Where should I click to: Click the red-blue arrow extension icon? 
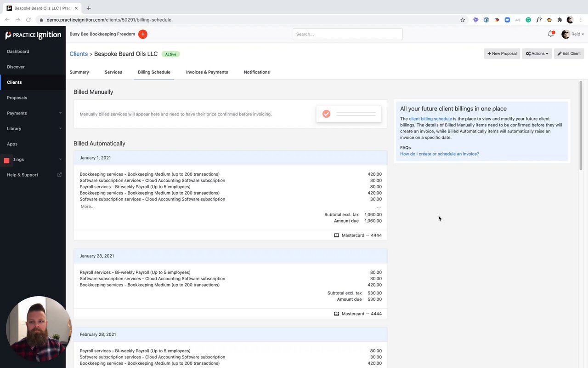tap(497, 20)
